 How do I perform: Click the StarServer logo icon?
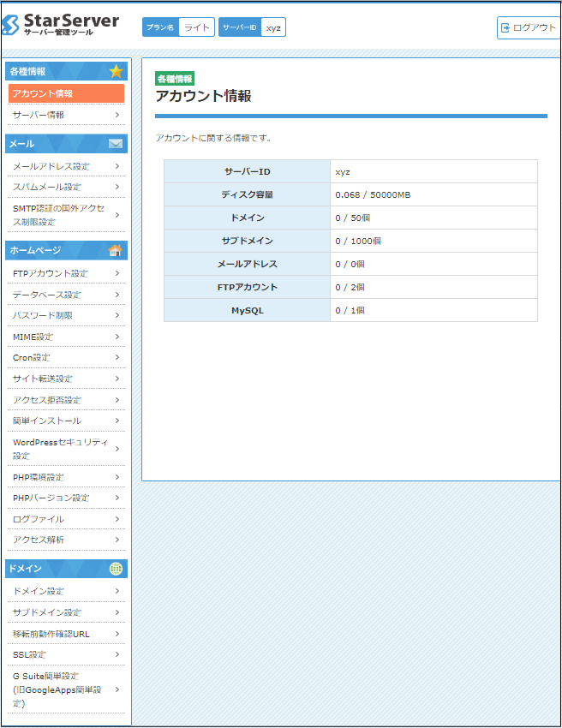[x=10, y=25]
